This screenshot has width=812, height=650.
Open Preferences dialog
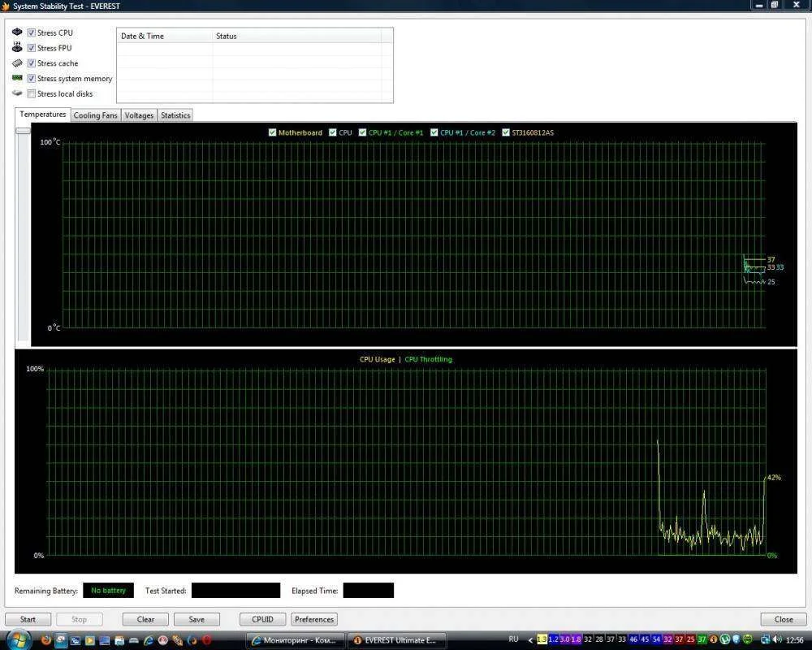314,619
